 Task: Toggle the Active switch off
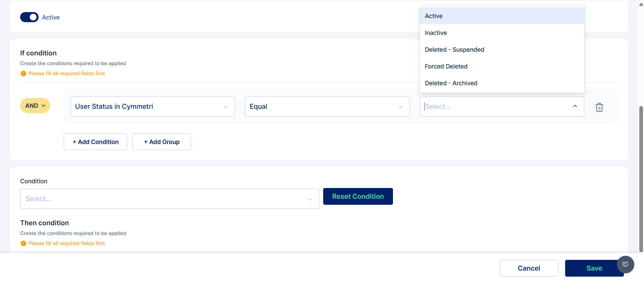[30, 17]
